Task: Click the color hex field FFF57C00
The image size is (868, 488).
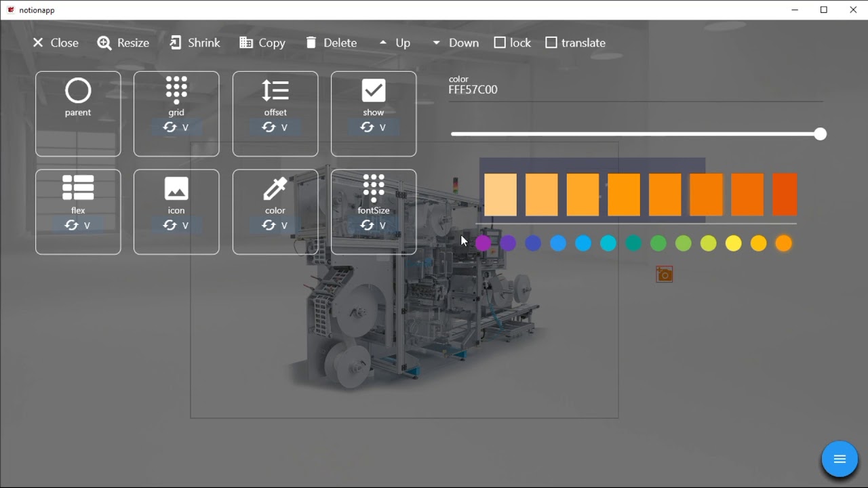Action: [x=635, y=88]
